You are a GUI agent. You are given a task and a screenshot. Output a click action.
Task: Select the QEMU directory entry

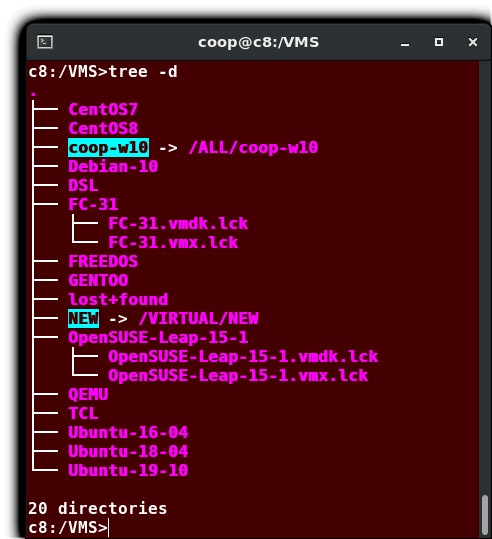[88, 394]
